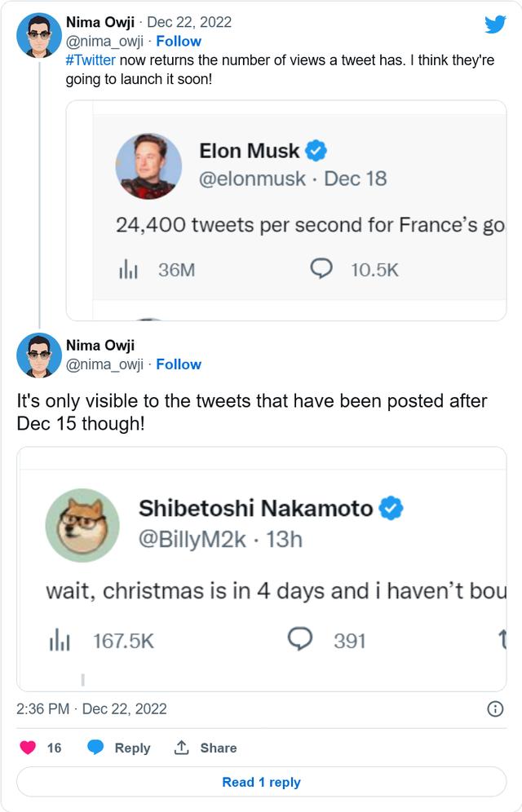Open the @nima_owji handle in first tweet

tap(104, 41)
